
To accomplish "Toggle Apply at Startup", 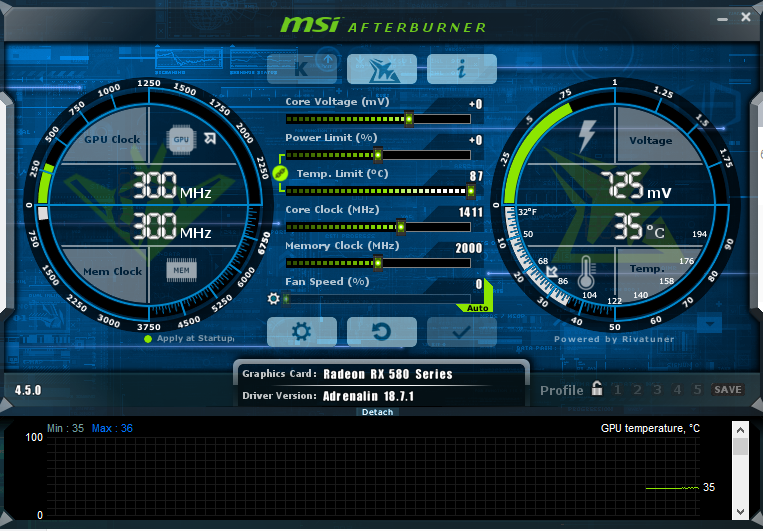I will [190, 338].
